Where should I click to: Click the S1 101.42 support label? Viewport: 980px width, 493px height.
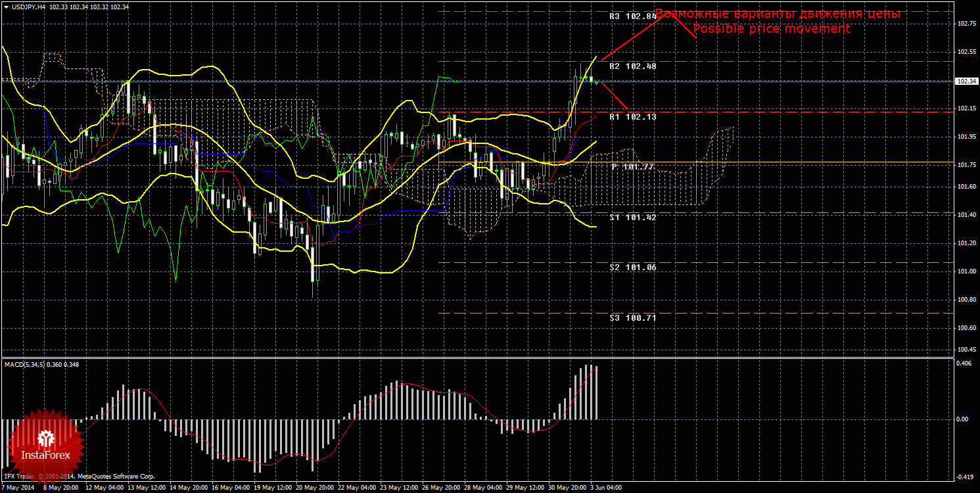pos(632,217)
